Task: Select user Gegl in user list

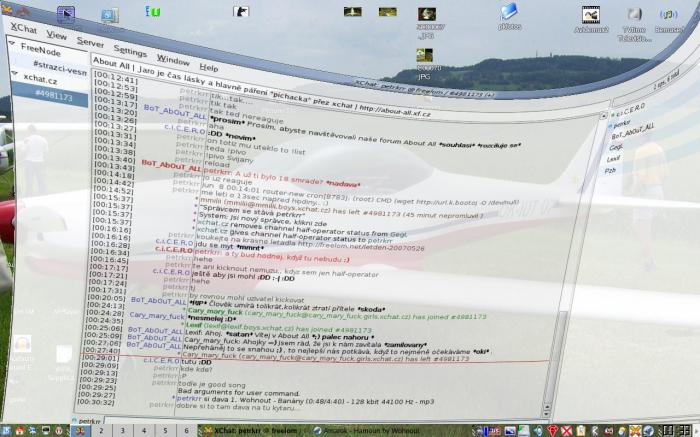Action: [x=616, y=147]
